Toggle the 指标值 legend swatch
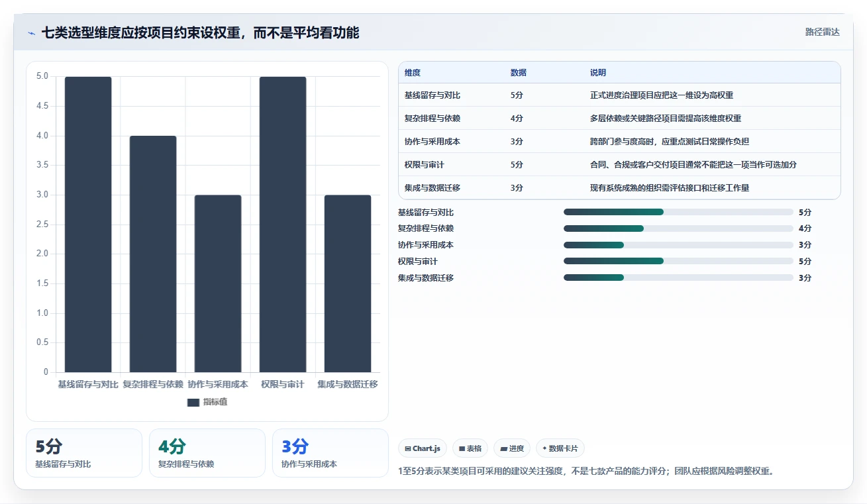The width and height of the screenshot is (867, 504). click(193, 403)
